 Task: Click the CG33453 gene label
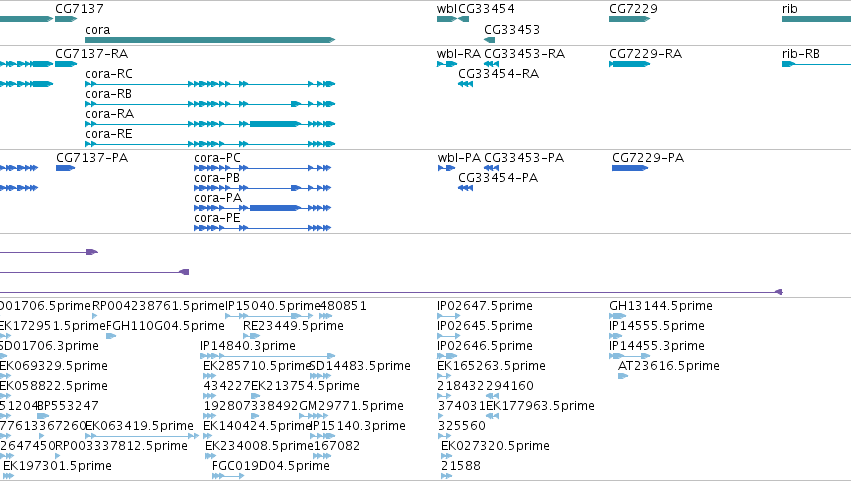tap(512, 30)
